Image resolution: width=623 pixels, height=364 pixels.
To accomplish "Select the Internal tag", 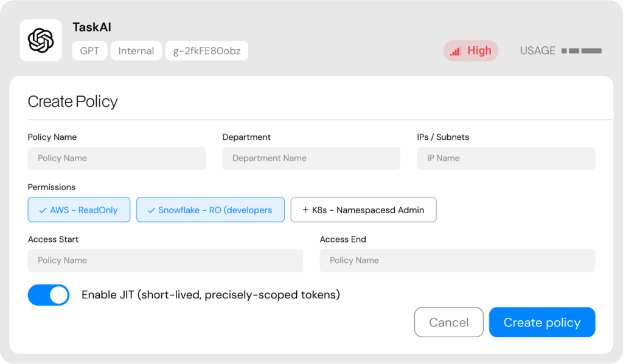I will [136, 51].
